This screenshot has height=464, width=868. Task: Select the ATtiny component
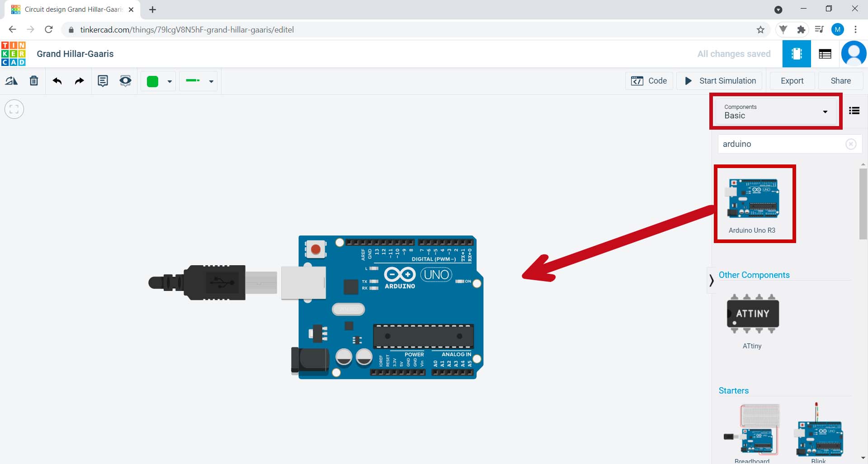pyautogui.click(x=752, y=321)
